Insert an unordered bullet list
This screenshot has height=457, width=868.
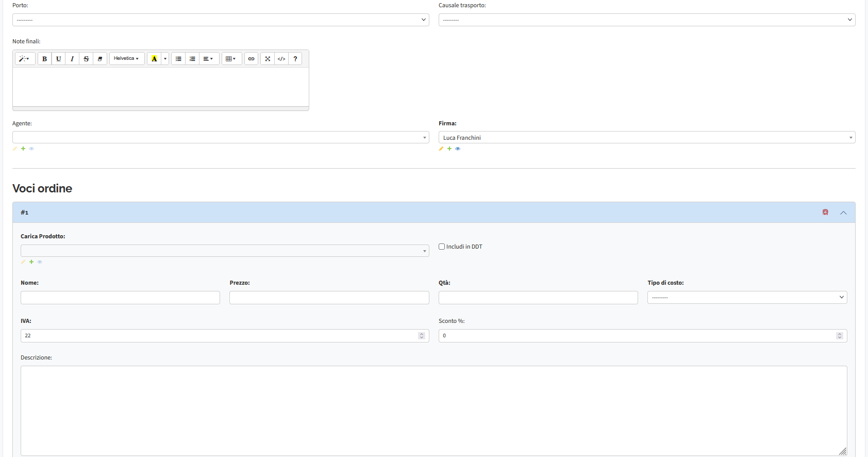pos(178,59)
